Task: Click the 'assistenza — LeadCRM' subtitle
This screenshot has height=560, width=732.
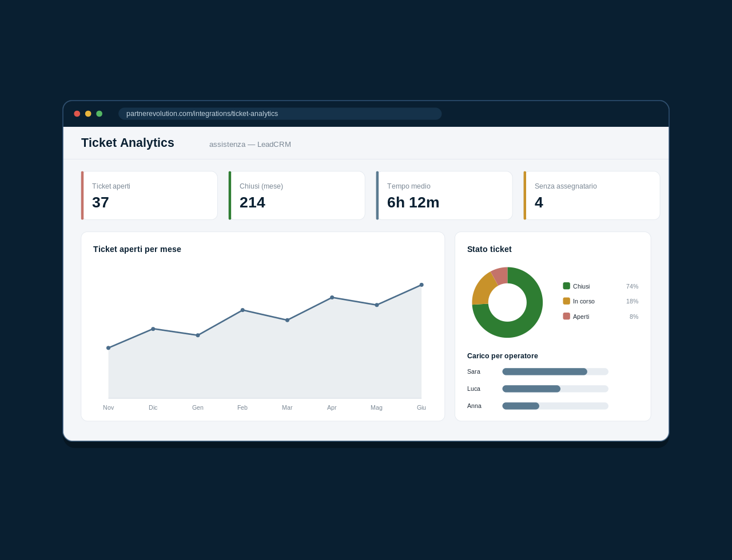Action: click(x=250, y=145)
